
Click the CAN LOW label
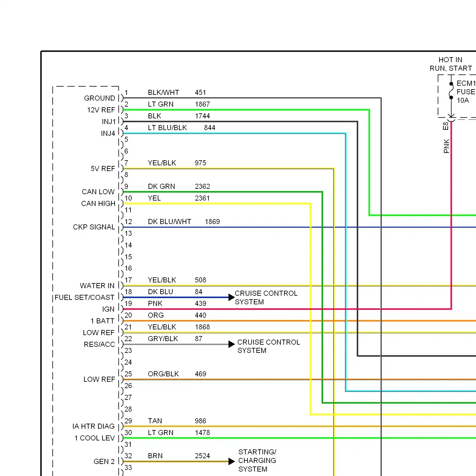98,192
